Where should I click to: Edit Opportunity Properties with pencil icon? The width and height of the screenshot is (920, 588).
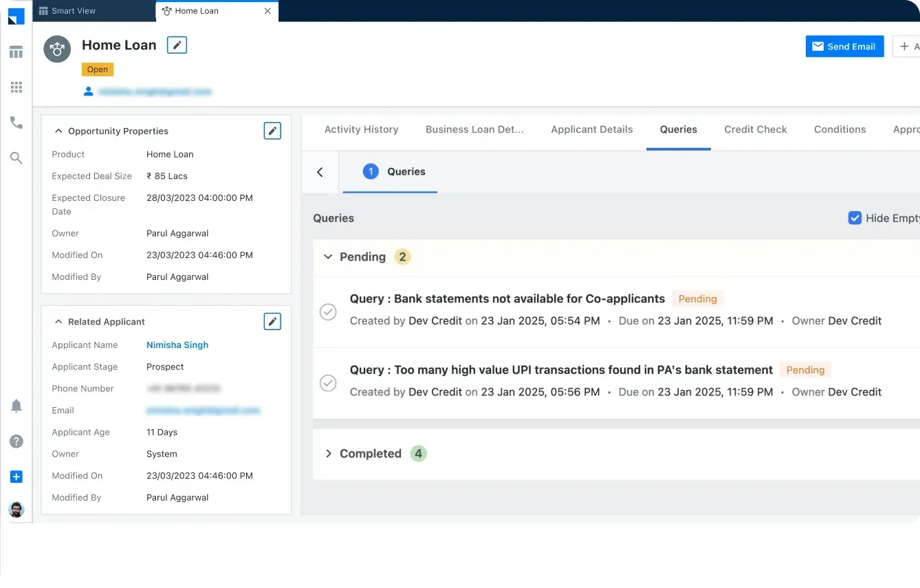(x=272, y=131)
